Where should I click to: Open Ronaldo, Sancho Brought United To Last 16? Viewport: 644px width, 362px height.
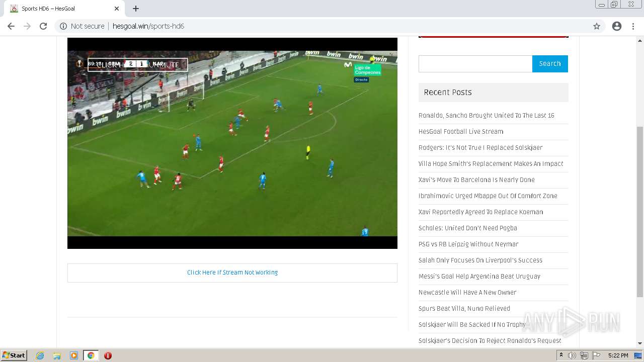(486, 116)
